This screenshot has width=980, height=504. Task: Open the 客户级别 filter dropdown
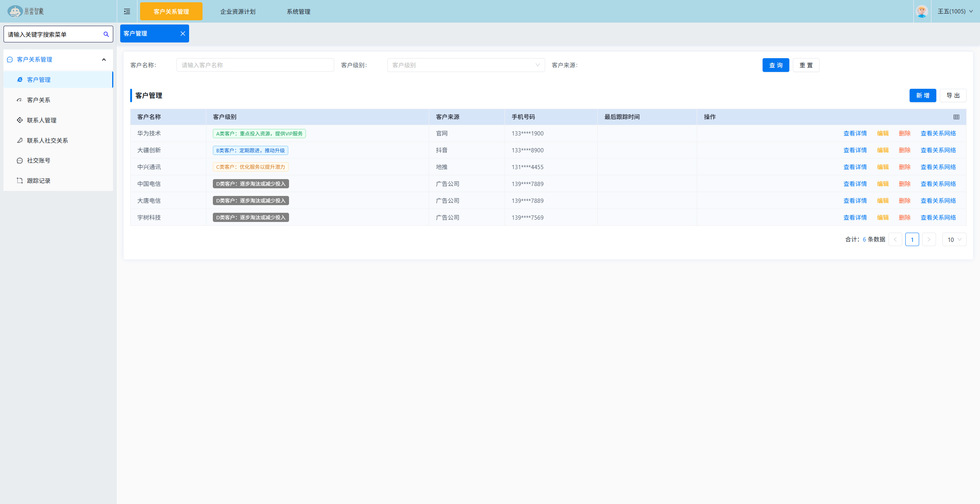tap(465, 65)
